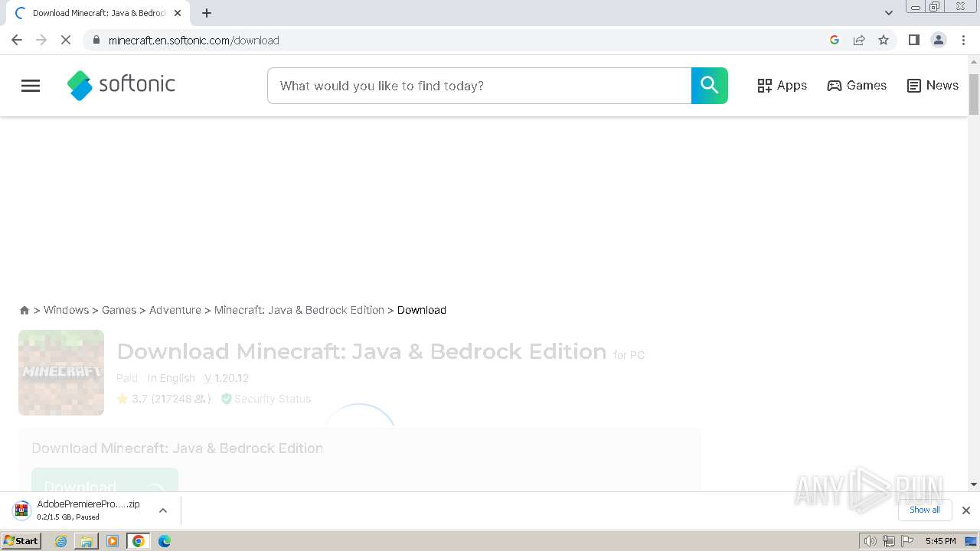Image resolution: width=980 pixels, height=551 pixels.
Task: Go to Adventure breadcrumb link
Action: [175, 310]
